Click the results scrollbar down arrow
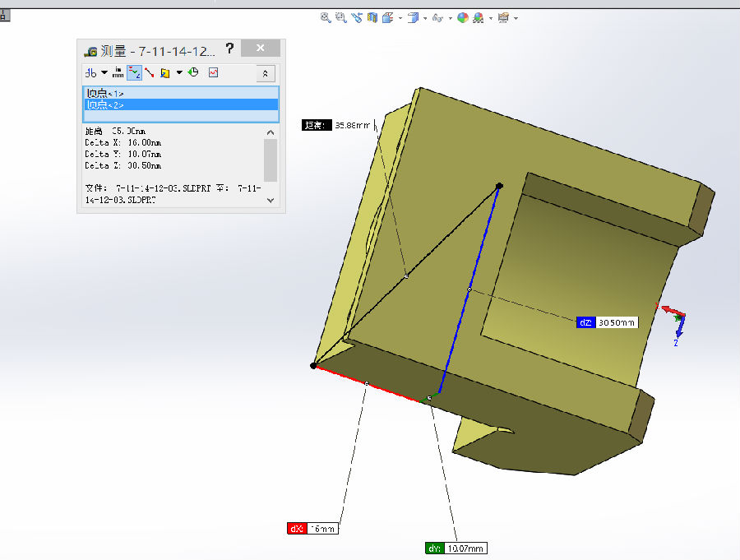 (x=271, y=199)
